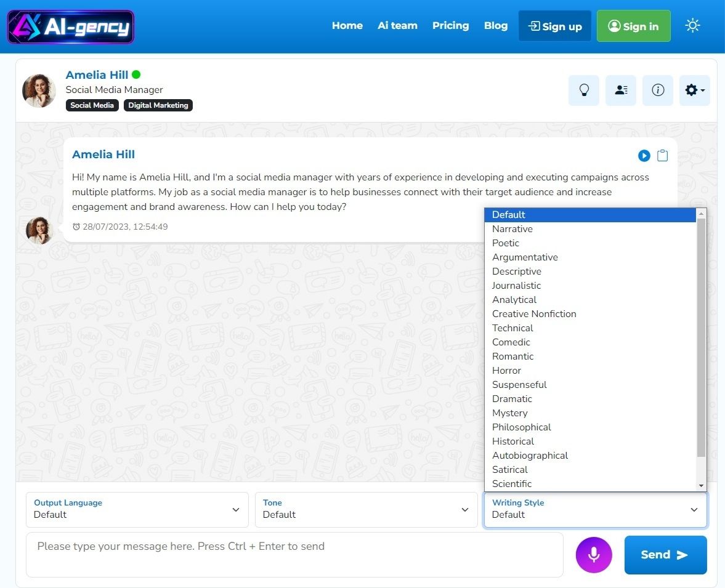Focus the message text input box
The height and width of the screenshot is (588, 725).
tap(294, 554)
